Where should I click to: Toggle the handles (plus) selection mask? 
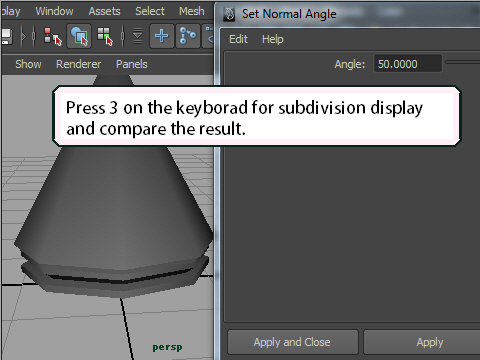pos(162,36)
